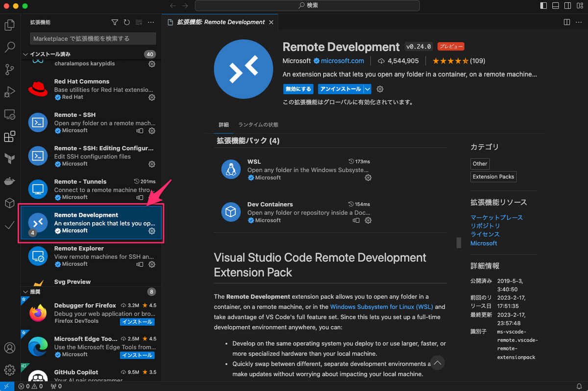Image resolution: width=588 pixels, height=391 pixels.
Task: Open the Windows Subsystem for Linux (WSL) link
Action: click(381, 307)
